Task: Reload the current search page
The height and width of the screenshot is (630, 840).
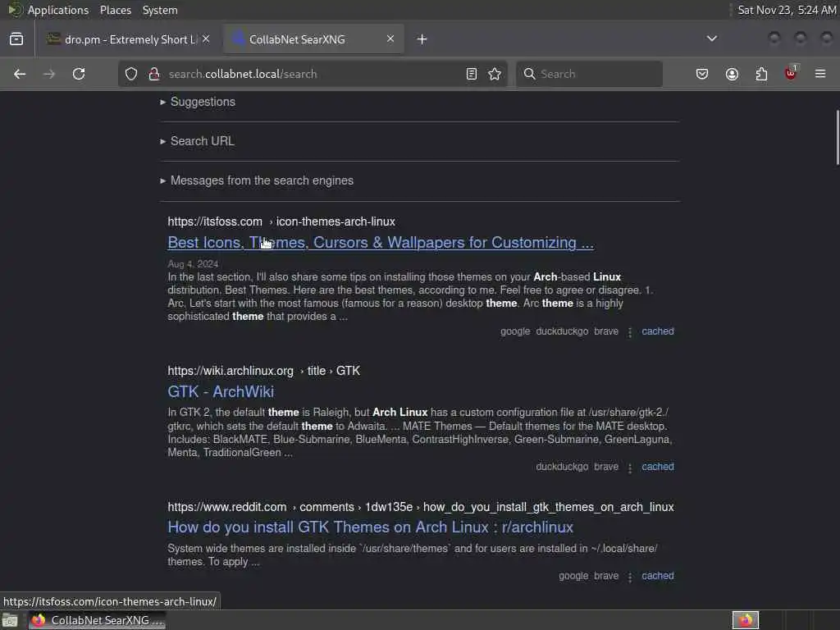Action: [79, 74]
